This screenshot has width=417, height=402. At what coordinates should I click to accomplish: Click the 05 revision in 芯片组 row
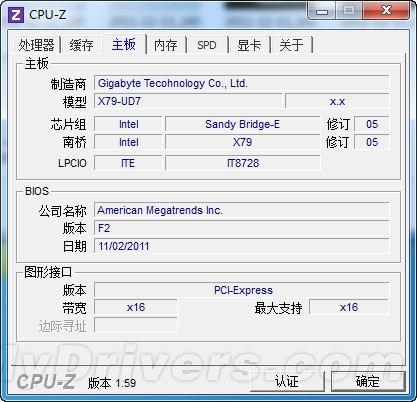coord(372,124)
